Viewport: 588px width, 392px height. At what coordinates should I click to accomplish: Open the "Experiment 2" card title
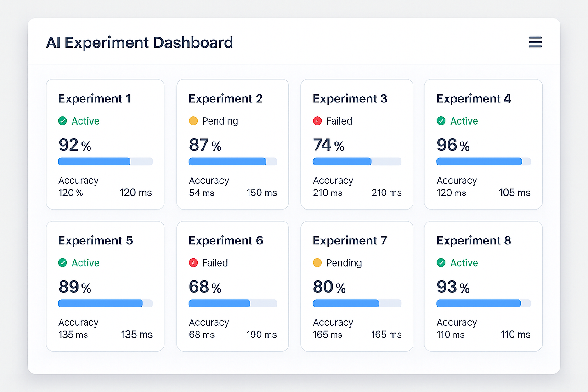[x=226, y=99]
